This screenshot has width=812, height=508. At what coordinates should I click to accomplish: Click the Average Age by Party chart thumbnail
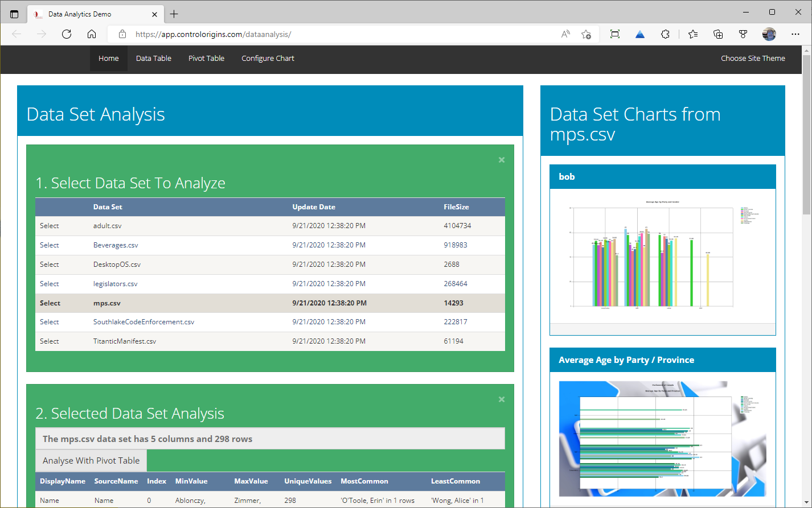point(662,439)
